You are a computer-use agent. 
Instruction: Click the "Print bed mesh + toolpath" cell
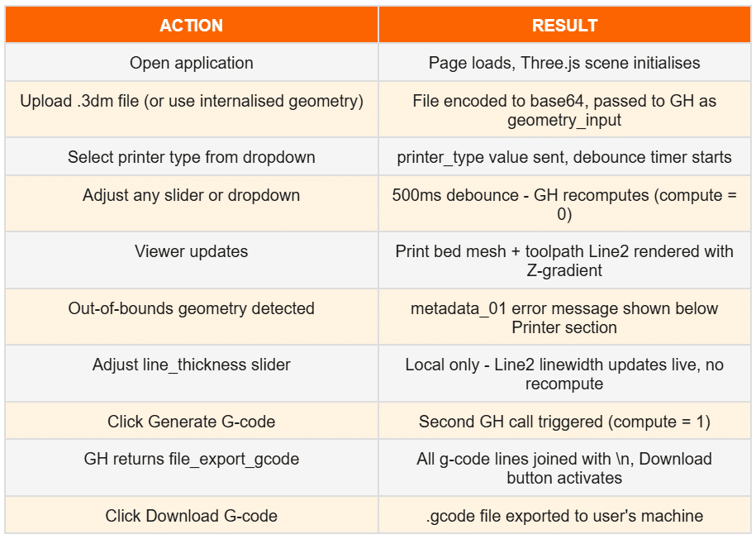tap(564, 260)
